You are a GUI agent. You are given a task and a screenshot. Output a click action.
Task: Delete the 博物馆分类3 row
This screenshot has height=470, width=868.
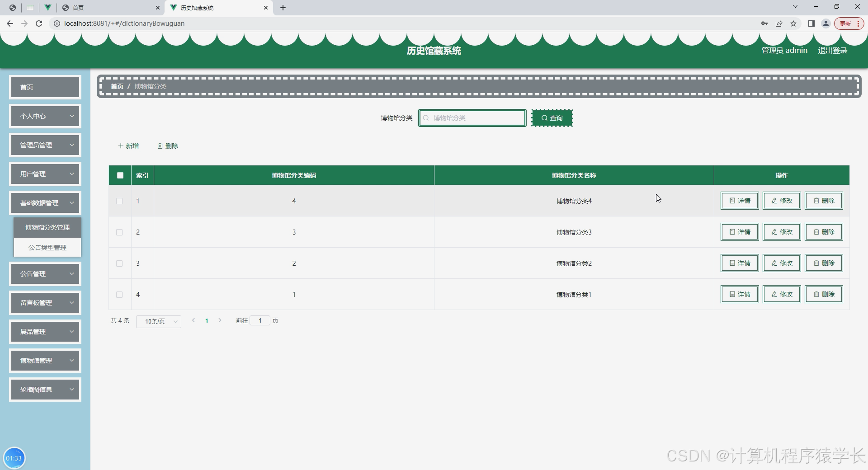(x=824, y=232)
